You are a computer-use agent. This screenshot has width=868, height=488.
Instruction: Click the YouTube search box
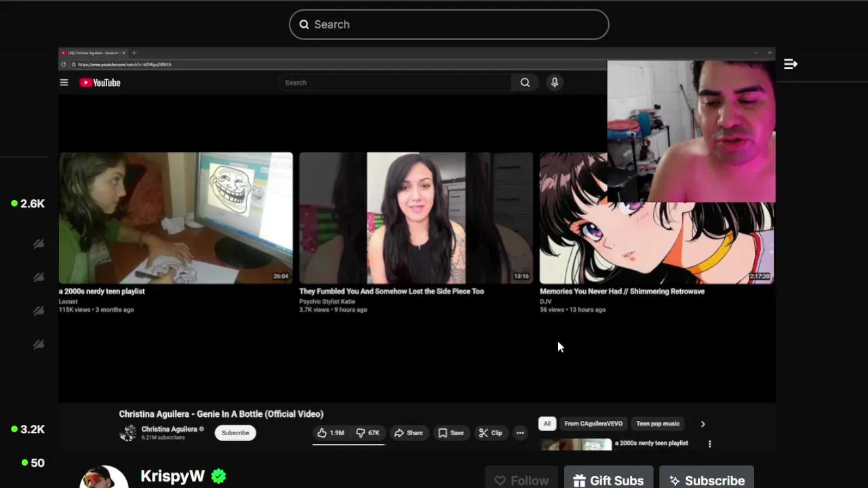[x=394, y=83]
